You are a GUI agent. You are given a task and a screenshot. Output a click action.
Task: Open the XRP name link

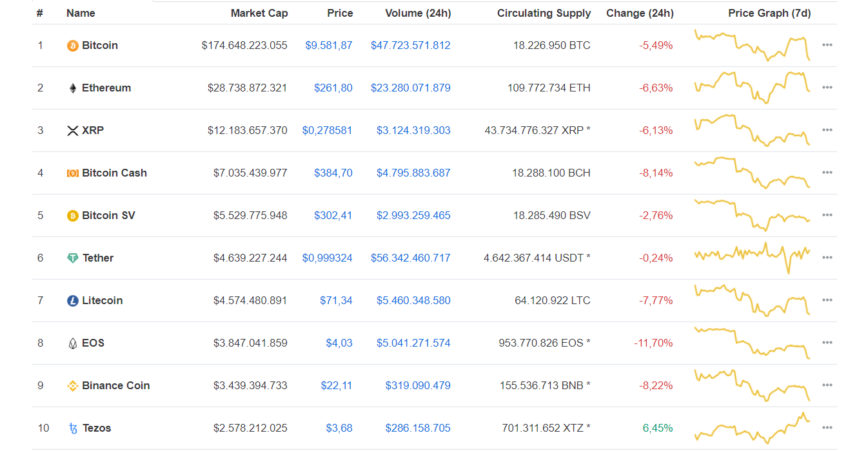(93, 130)
